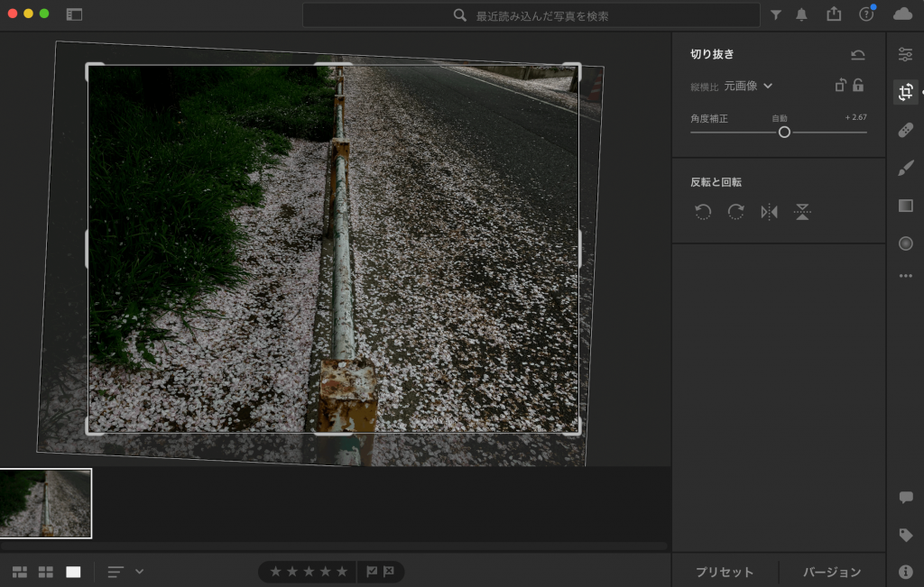Click the 切り抜き panel title
This screenshot has height=587, width=924.
[712, 54]
